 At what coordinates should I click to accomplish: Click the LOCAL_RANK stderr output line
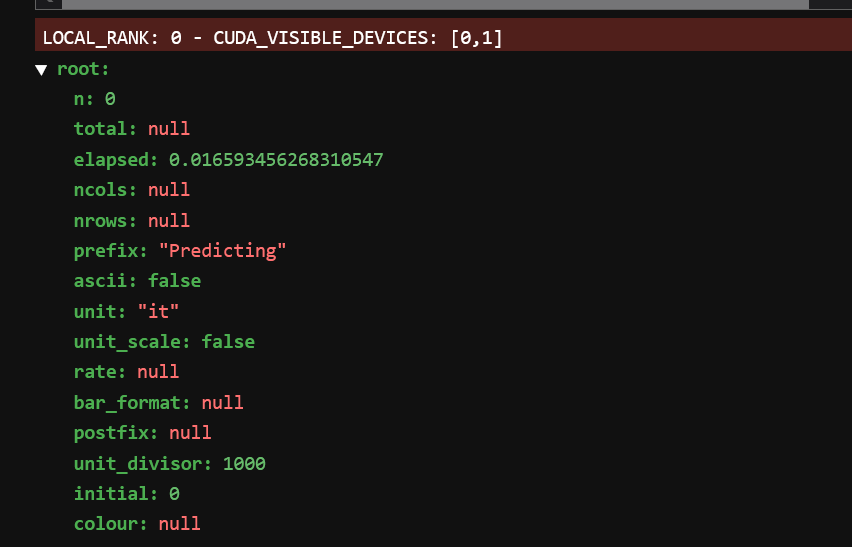[443, 35]
